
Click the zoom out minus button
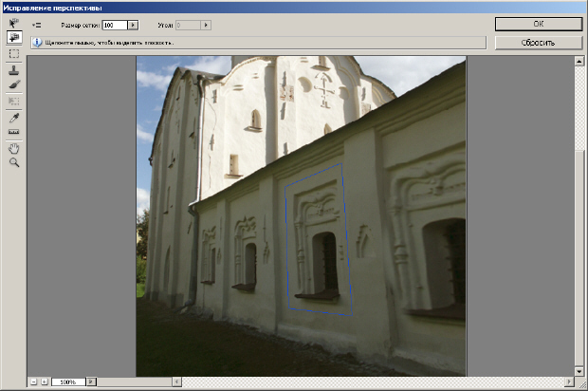coord(33,382)
